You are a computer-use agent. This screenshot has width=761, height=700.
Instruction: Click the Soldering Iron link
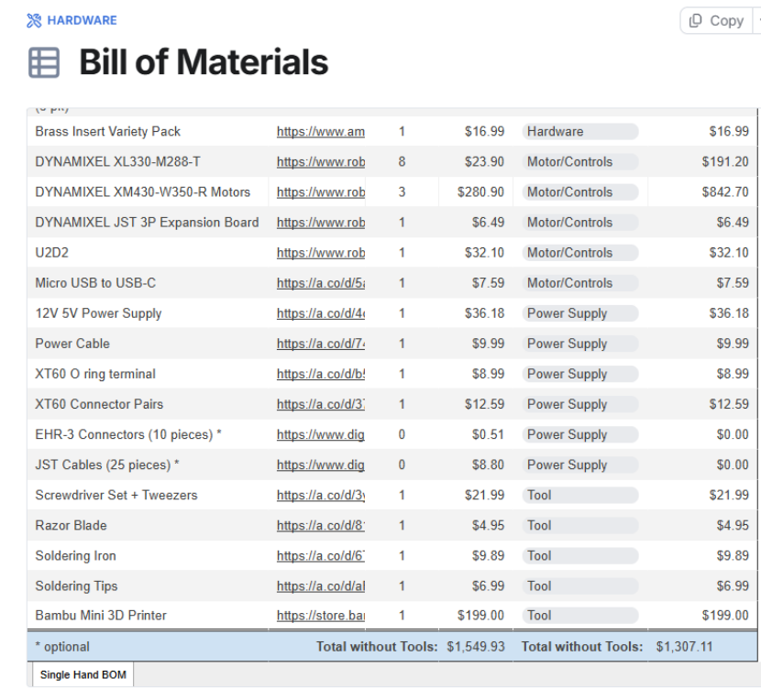click(x=320, y=555)
